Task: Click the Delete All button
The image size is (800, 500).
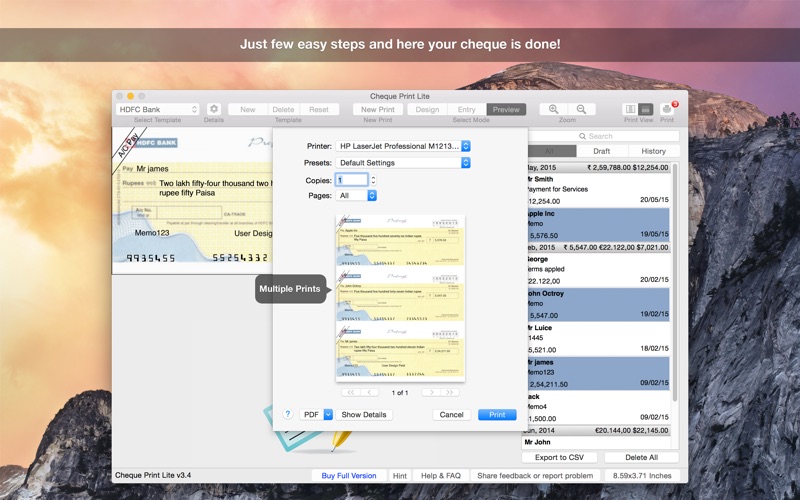Action: pos(641,457)
